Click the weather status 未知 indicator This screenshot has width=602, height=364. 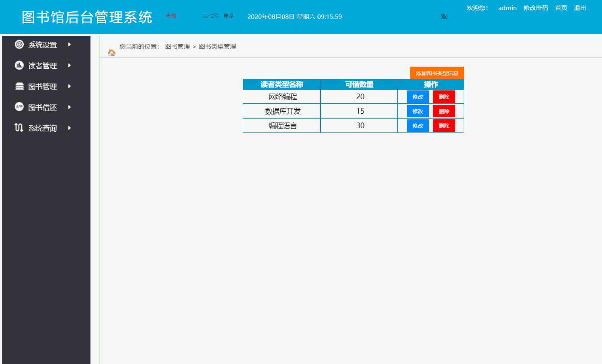[170, 16]
